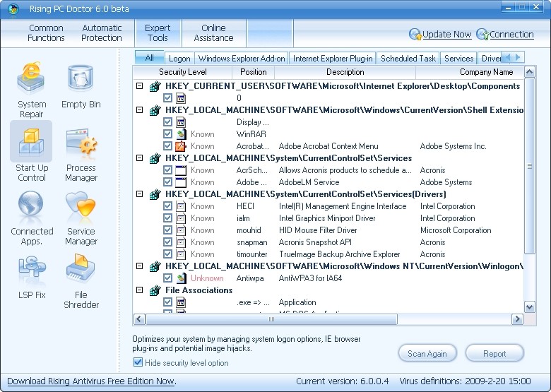The height and width of the screenshot is (392, 551).
Task: Open the Common Functions tab
Action: tap(46, 33)
